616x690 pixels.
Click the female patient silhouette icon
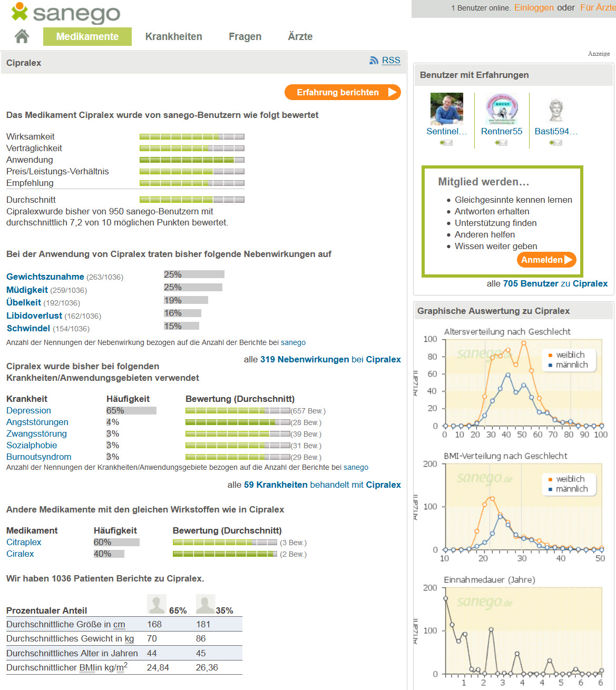(157, 604)
